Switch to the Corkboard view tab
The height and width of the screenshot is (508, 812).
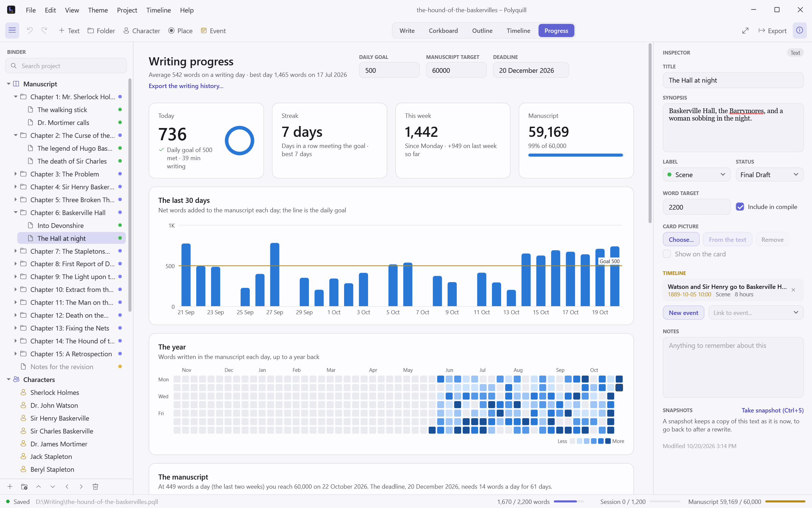443,30
